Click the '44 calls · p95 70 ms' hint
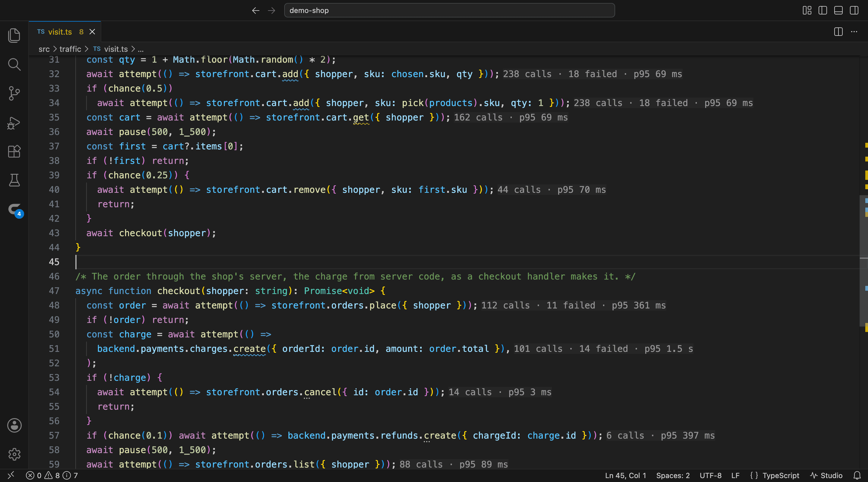Viewport: 868px width, 482px height. tap(551, 189)
